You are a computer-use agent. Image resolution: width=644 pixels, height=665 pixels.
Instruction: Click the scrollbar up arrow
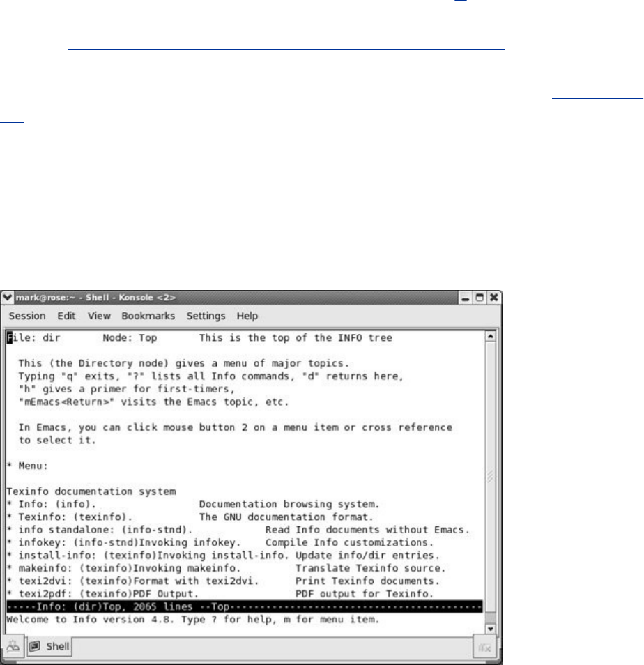tap(491, 337)
